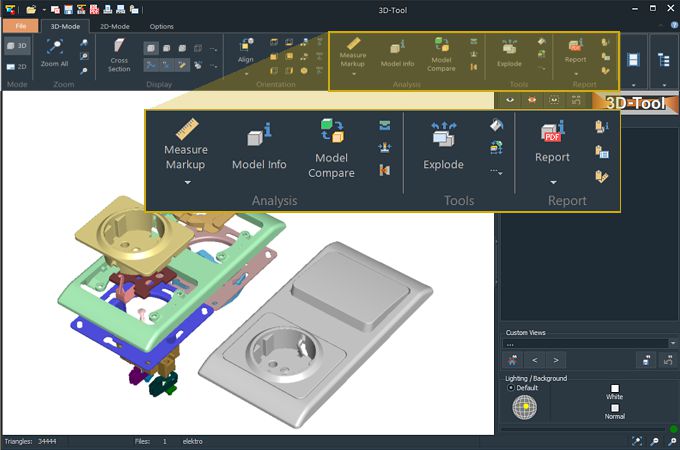Viewport: 680px width, 450px height.
Task: Click the dashed-frame eye selection button
Action: 554,100
